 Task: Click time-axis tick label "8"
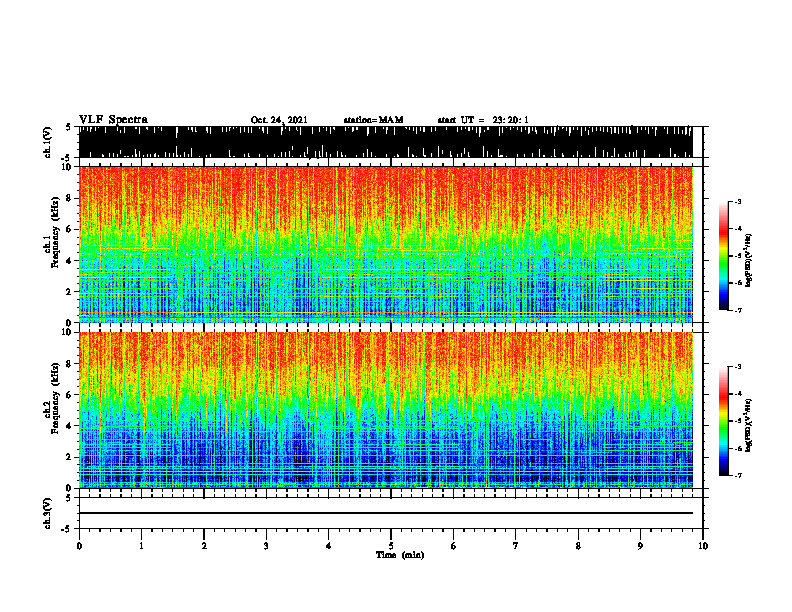pos(578,546)
